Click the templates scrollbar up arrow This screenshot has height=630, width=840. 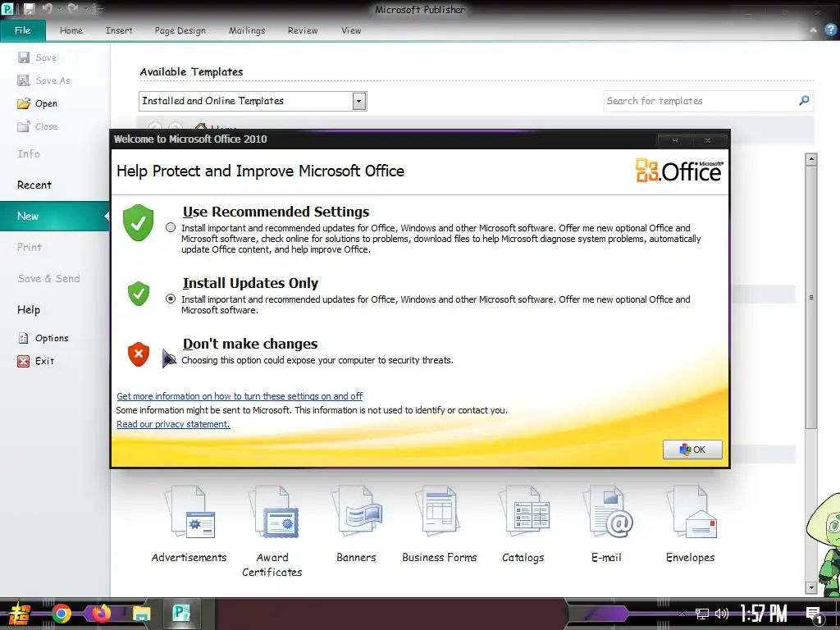point(811,159)
